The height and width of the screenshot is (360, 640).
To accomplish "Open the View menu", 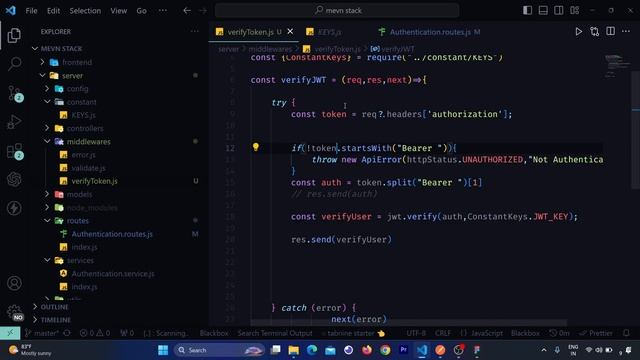I will coord(118,11).
